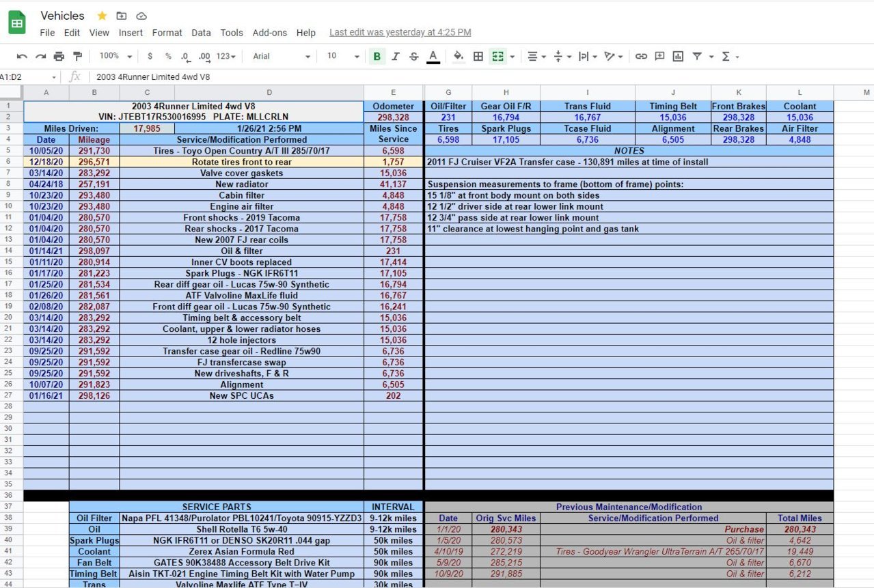Insert a link with chain icon
The image size is (874, 588).
(641, 56)
